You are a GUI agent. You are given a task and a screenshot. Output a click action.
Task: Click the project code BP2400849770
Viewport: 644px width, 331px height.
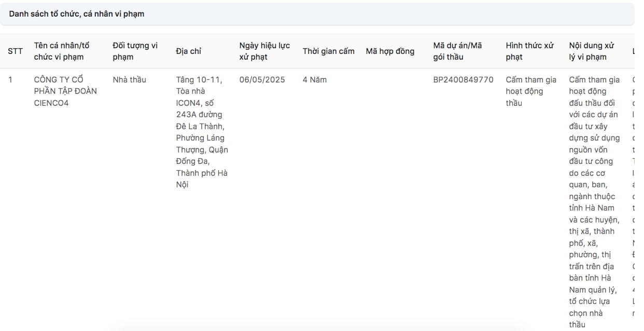(463, 80)
